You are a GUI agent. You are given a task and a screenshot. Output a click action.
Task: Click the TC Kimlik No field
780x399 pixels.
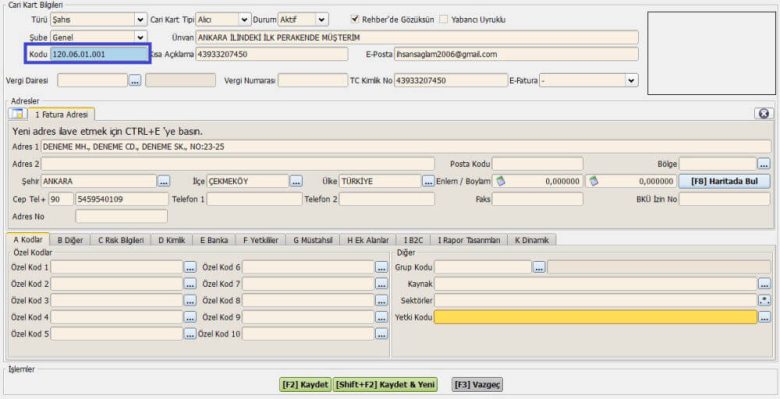click(x=451, y=80)
